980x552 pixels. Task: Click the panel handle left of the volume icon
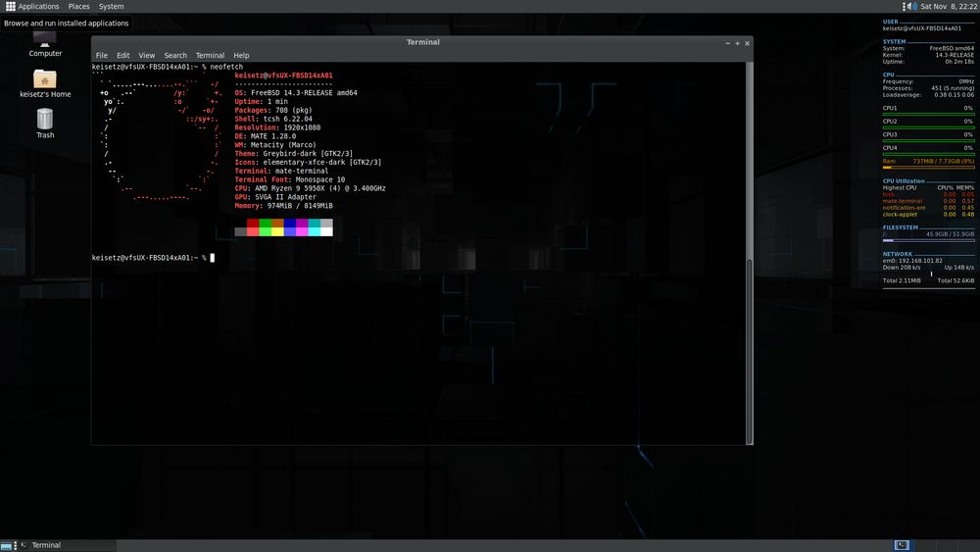[904, 6]
